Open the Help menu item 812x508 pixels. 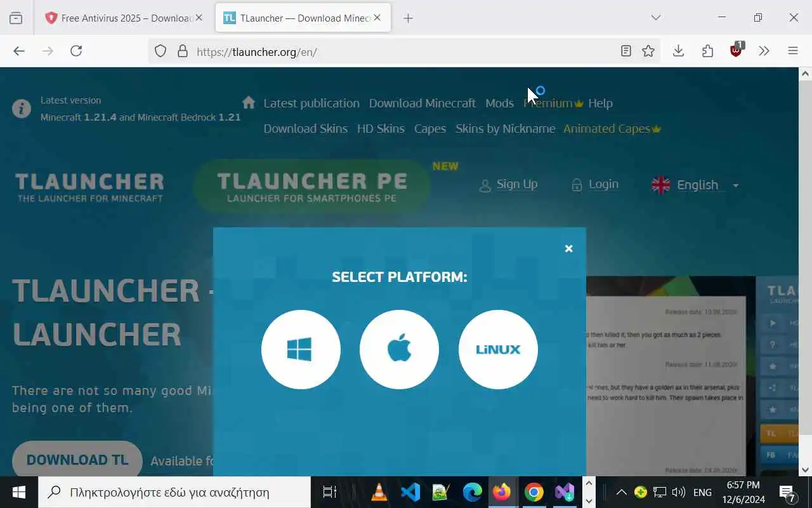[600, 103]
